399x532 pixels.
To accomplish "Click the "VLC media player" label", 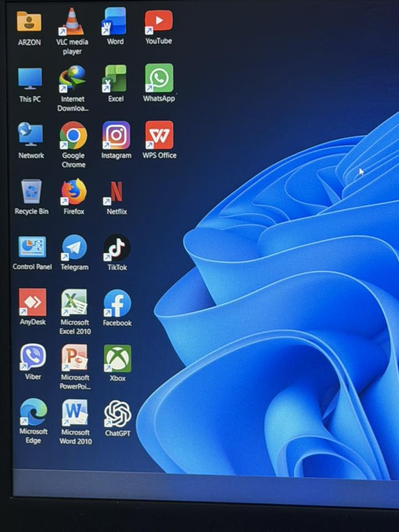I will (x=72, y=47).
